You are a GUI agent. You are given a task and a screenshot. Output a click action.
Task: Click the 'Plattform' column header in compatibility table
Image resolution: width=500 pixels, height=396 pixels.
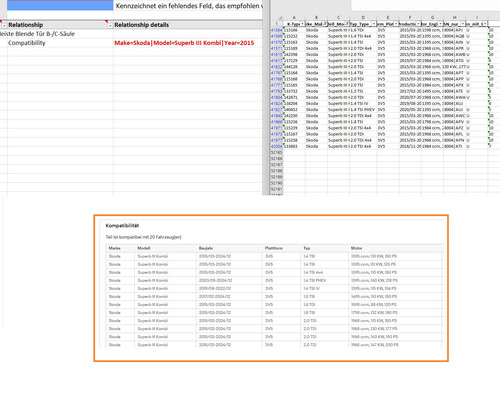point(274,248)
